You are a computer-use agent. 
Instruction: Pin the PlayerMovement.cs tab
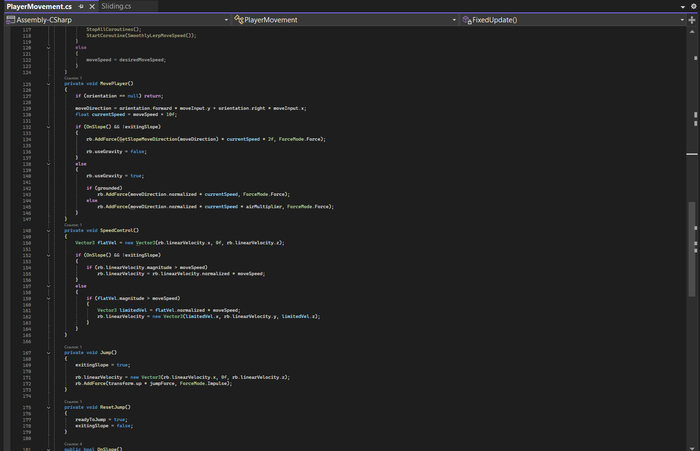coord(82,6)
